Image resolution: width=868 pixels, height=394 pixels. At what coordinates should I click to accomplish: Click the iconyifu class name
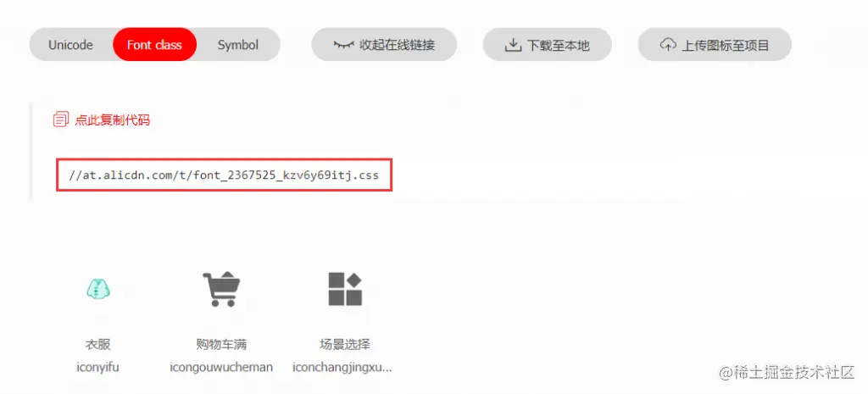[x=98, y=367]
